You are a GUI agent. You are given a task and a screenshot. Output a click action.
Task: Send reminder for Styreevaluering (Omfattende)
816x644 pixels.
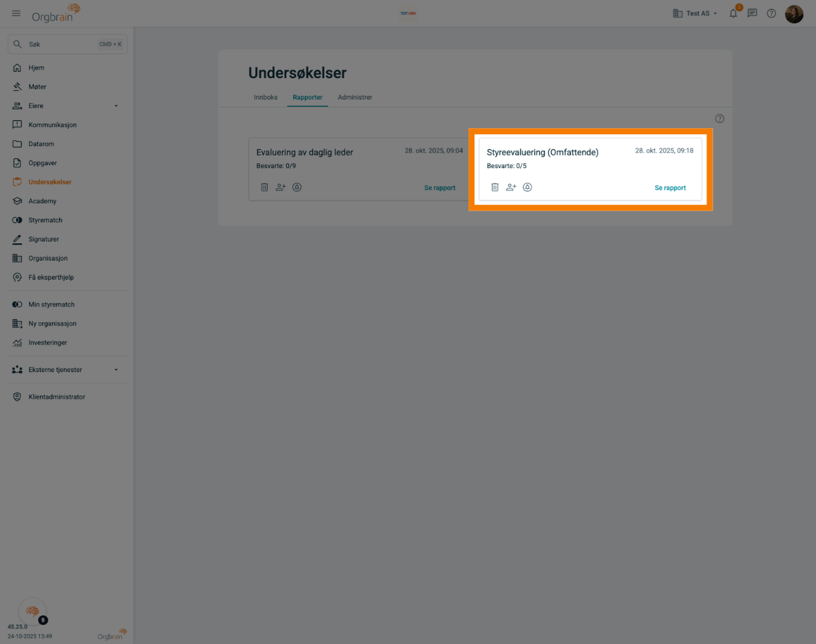pos(528,187)
